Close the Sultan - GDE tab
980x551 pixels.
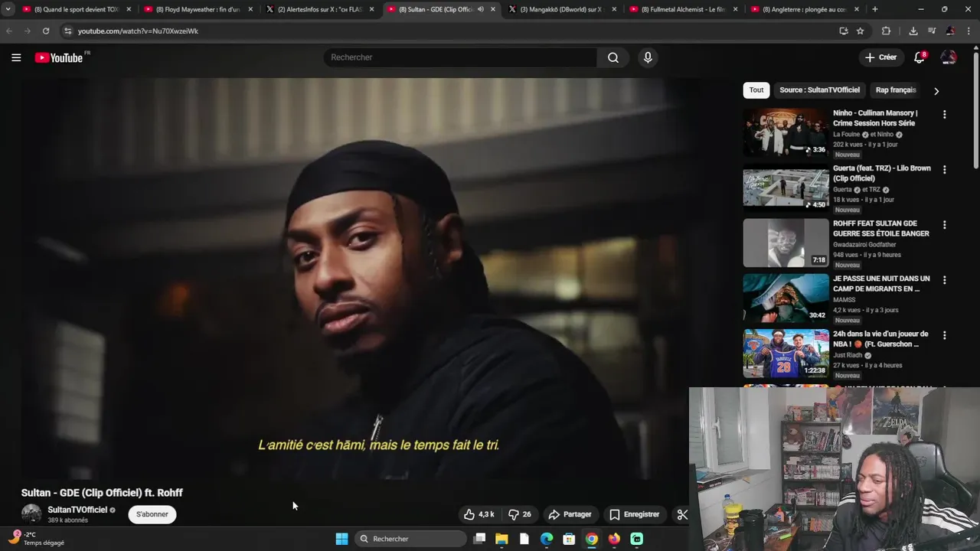492,9
